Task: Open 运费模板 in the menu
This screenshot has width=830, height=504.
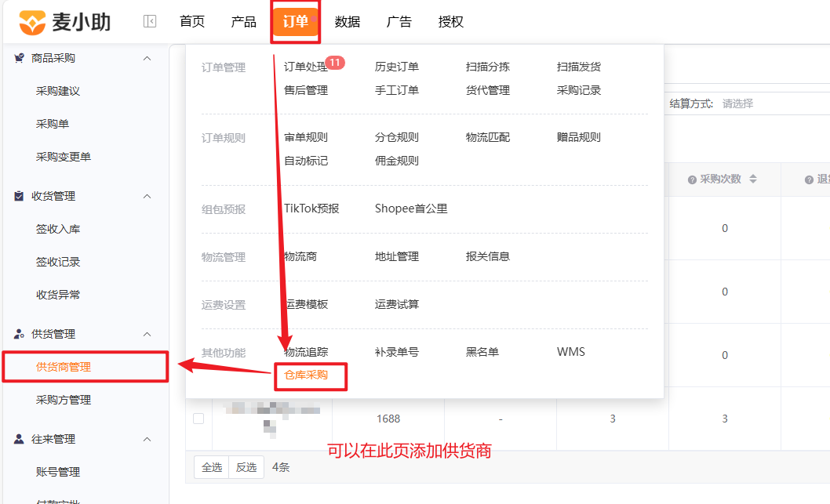Action: (x=305, y=305)
